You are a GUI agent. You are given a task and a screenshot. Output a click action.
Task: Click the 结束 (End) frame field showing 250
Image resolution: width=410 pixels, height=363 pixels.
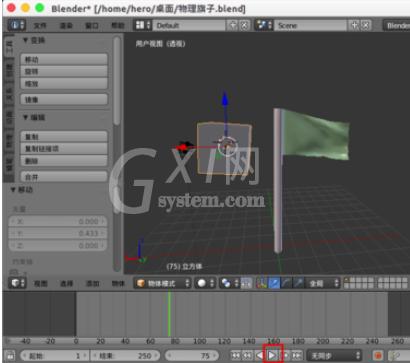tap(125, 355)
